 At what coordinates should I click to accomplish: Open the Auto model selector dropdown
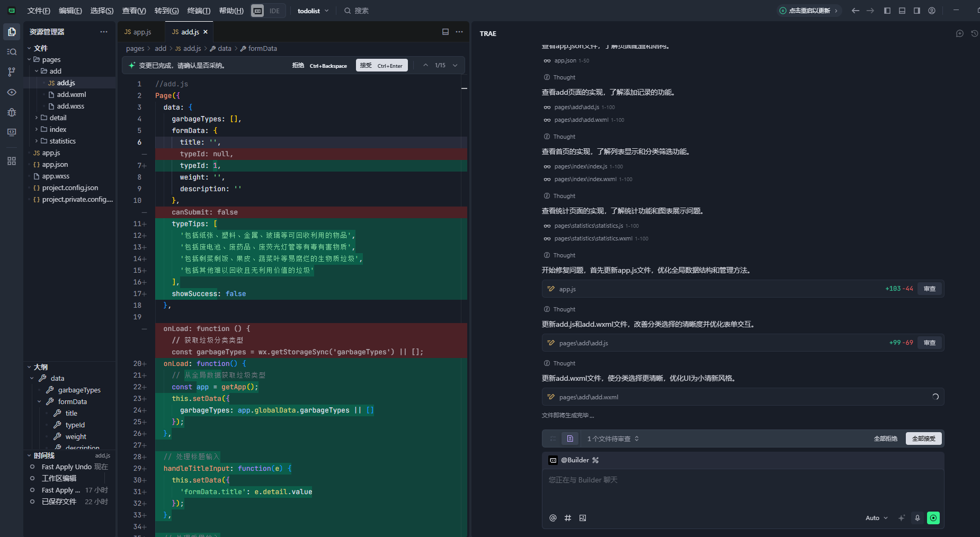click(876, 518)
